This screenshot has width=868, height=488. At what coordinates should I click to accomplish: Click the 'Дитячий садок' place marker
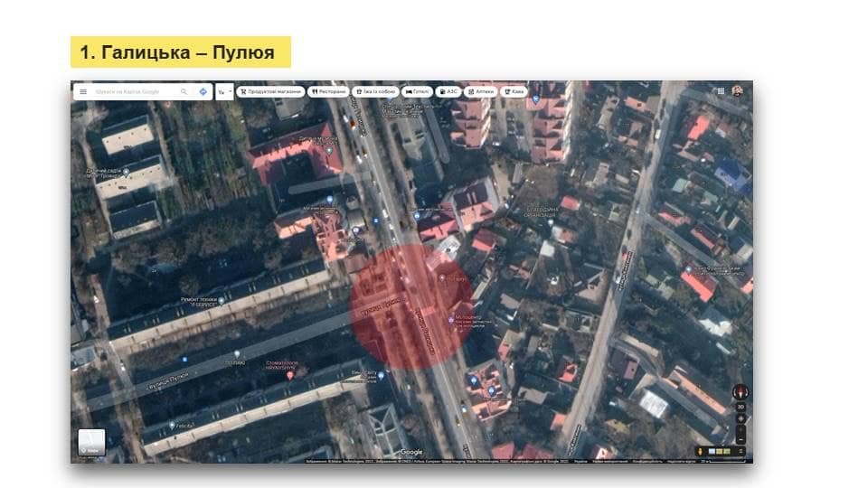[127, 172]
